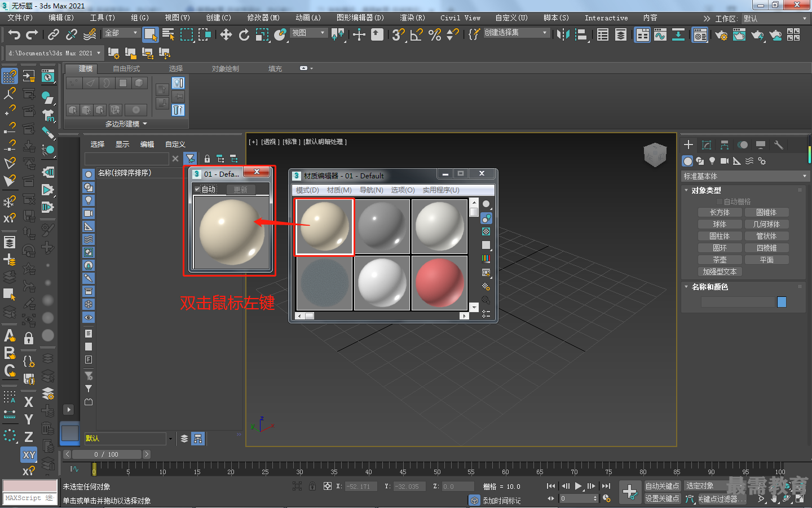Expand the 多边形建模 ribbon panel arrow
Viewport: 812px width, 508px height.
[145, 124]
